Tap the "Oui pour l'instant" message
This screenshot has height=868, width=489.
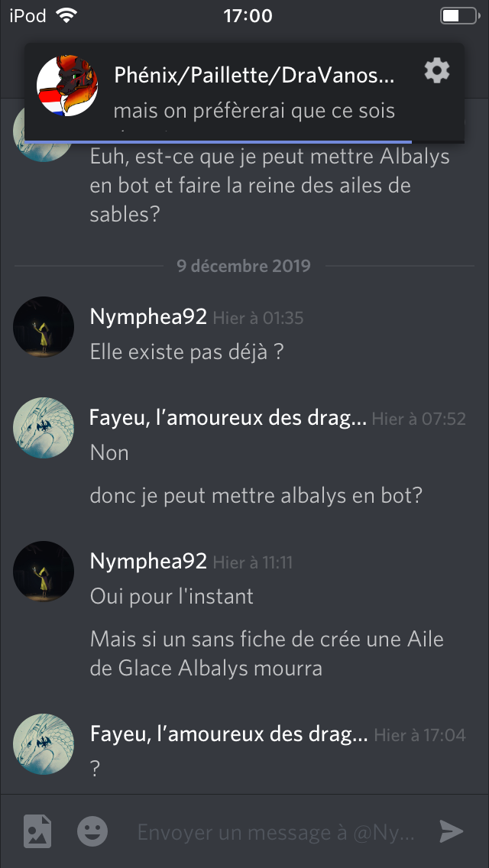point(172,596)
